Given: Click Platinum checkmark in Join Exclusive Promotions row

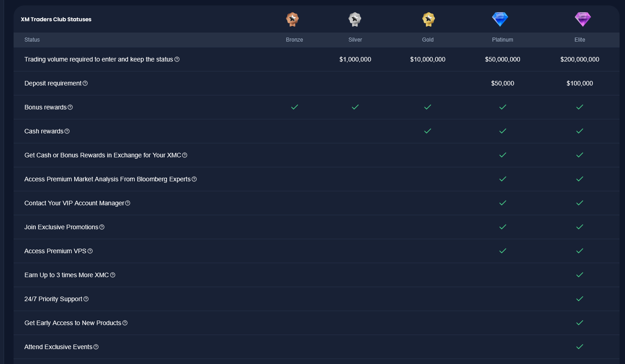Looking at the screenshot, I should 502,227.
